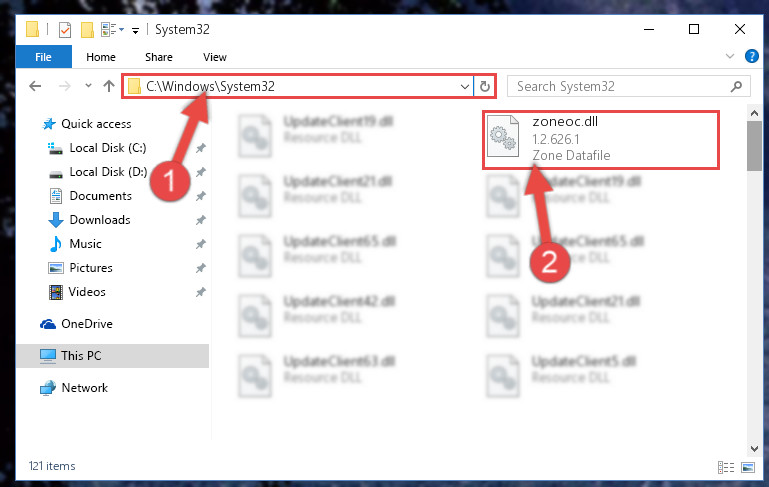Open the File menu
Viewport: 769px width, 487px height.
[x=44, y=57]
